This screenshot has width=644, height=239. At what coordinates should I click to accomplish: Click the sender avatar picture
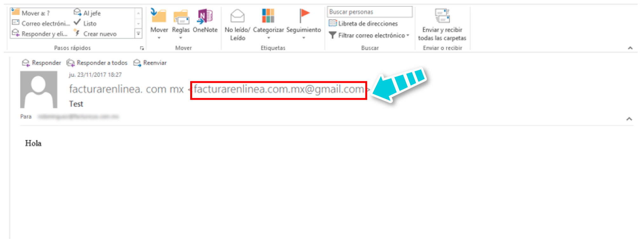39,90
